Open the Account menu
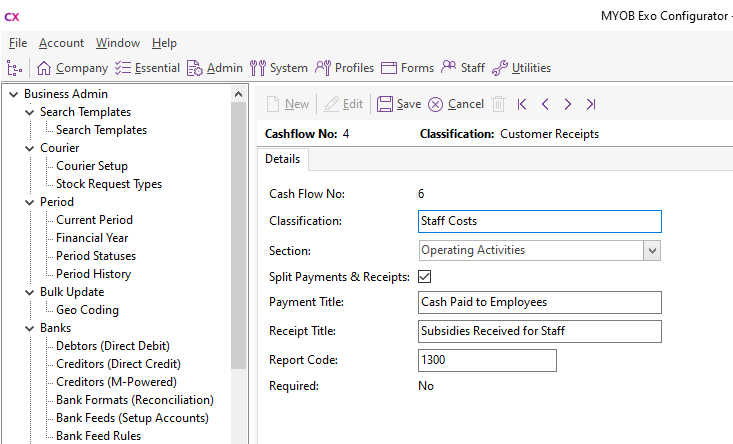The image size is (733, 444). (x=61, y=43)
